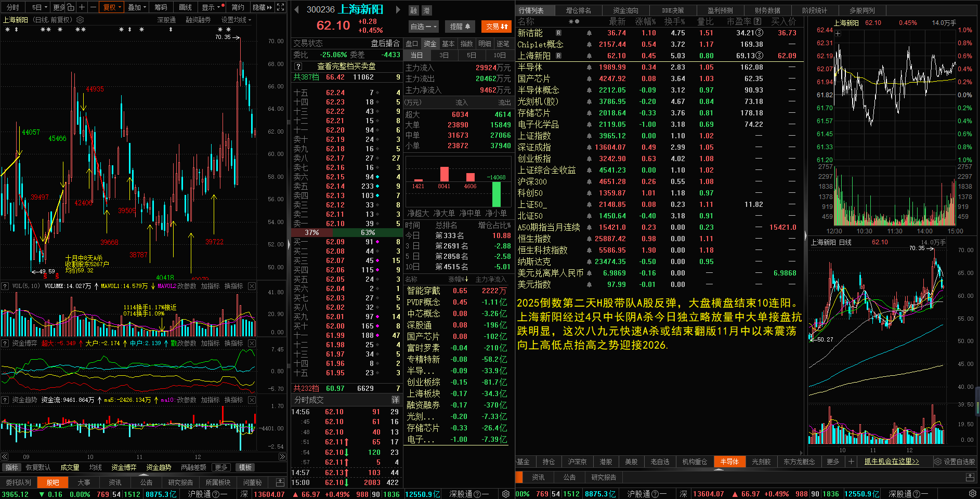Click 恢复默认 to reset indicators
This screenshot has width=980, height=499.
(x=38, y=467)
